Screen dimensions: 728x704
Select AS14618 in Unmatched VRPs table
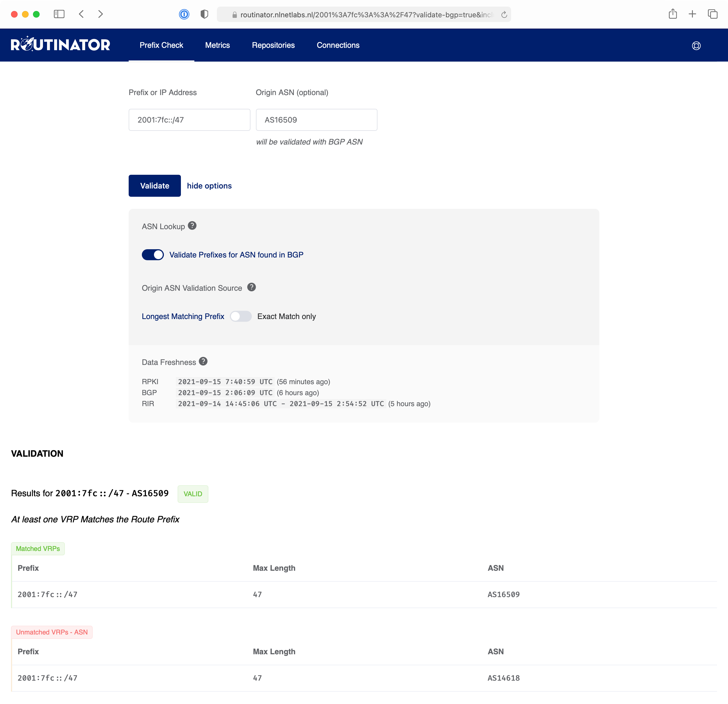click(x=504, y=678)
